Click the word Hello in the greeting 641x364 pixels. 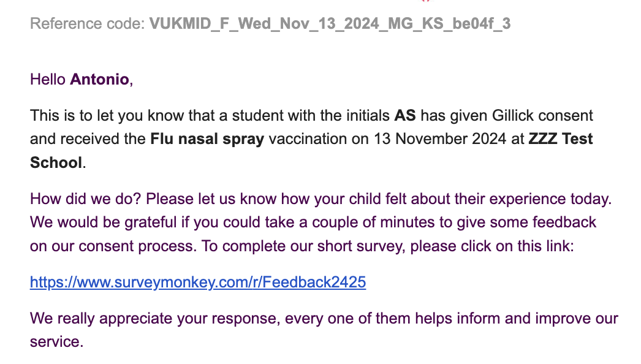(x=48, y=80)
